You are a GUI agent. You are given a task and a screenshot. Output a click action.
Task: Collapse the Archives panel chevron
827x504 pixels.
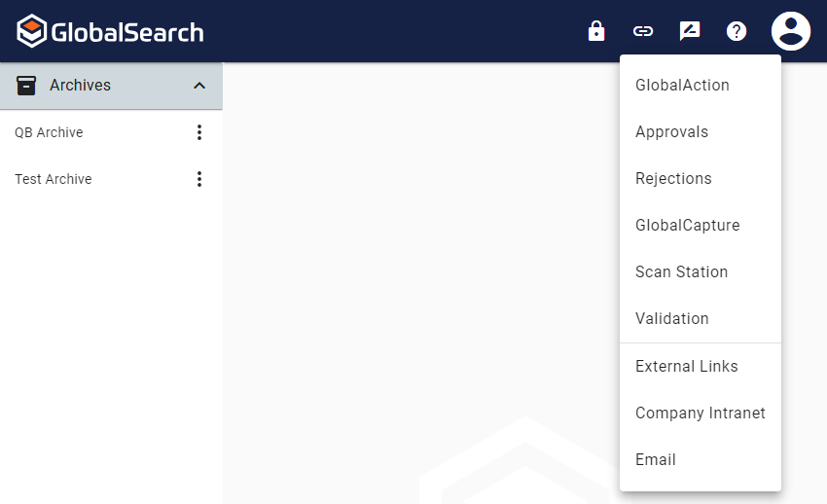199,86
